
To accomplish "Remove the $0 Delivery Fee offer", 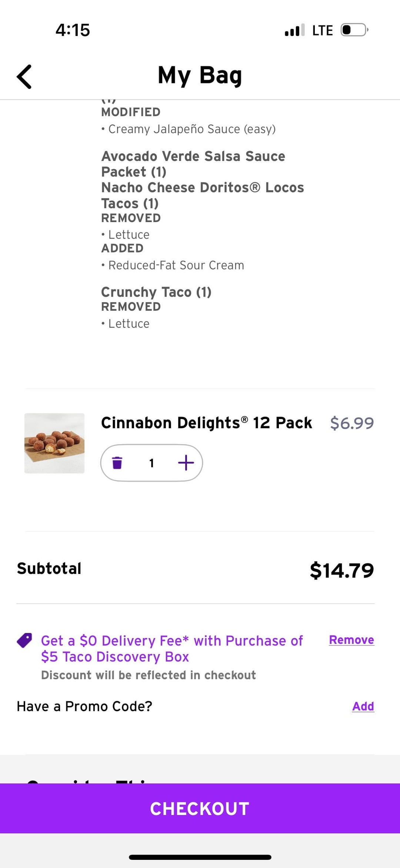I will [x=351, y=640].
